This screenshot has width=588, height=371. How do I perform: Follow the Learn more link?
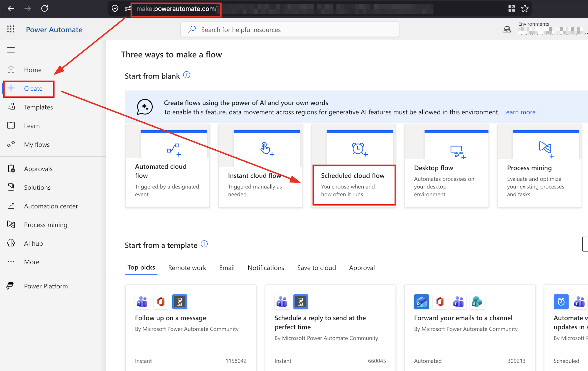(519, 112)
